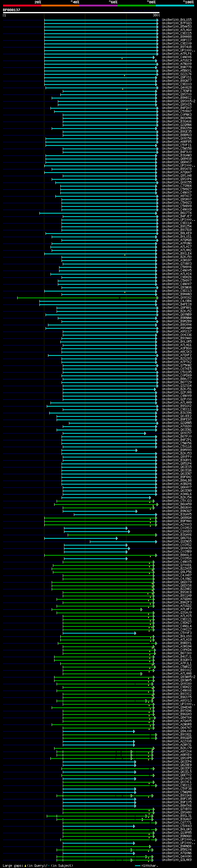Click UniRef100_C7SM64 label
197x868 pixels.
(x=176, y=186)
